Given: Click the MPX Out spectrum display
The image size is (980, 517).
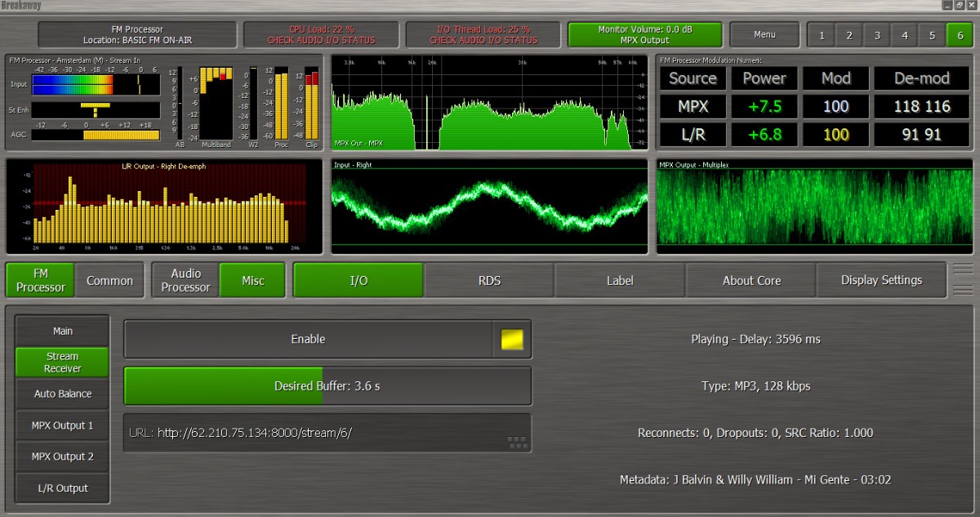Looking at the screenshot, I should tap(488, 102).
